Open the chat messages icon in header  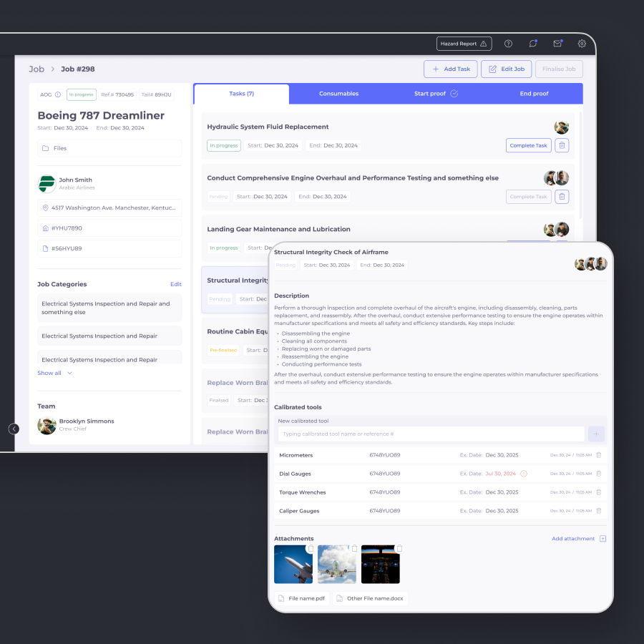coord(533,44)
